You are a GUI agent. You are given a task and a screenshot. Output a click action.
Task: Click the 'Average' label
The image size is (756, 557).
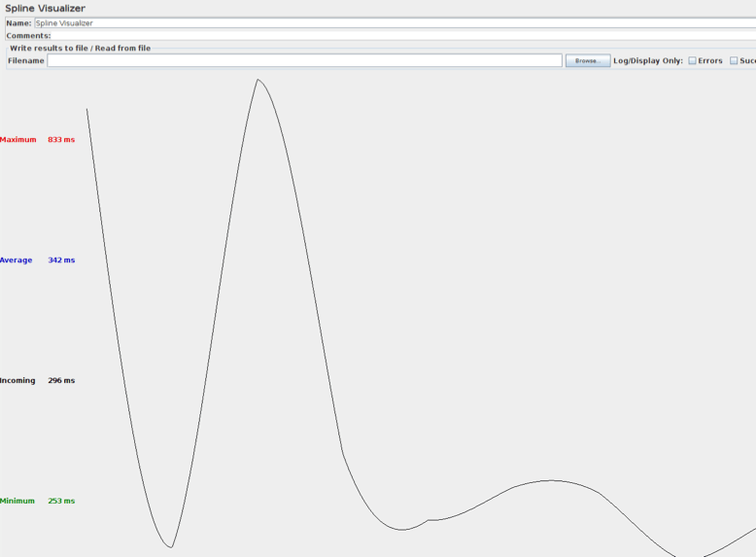pyautogui.click(x=16, y=261)
